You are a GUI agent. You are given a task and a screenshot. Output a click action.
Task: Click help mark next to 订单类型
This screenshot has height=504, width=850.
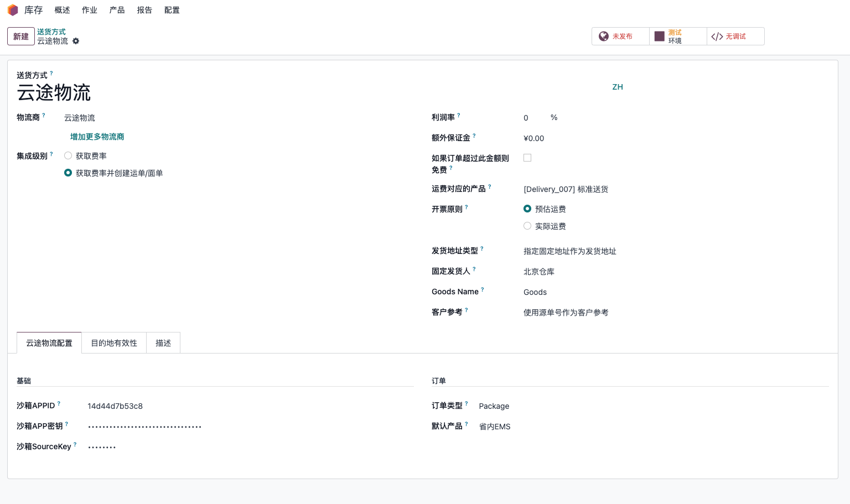[467, 403]
